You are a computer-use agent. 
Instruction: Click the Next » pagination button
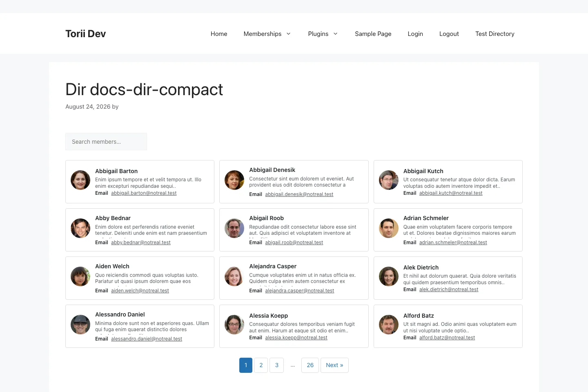pos(334,365)
